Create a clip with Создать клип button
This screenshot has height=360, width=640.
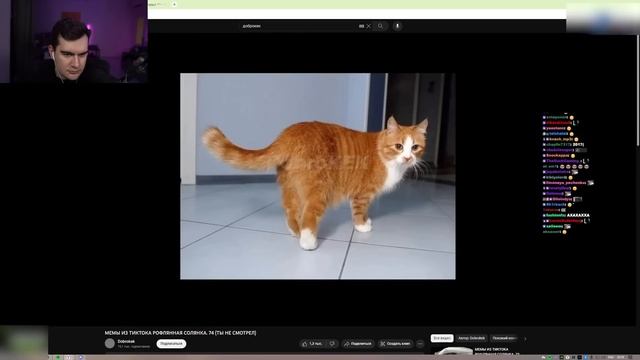396,344
